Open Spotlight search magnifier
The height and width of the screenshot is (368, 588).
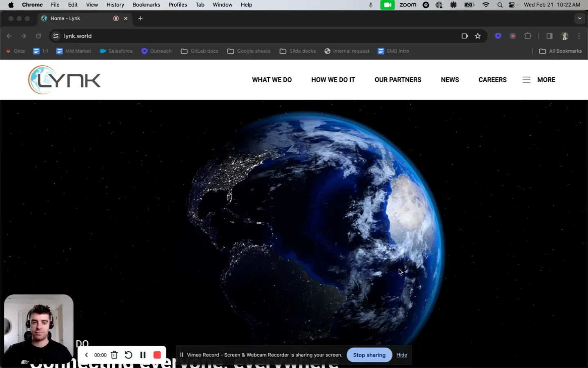pos(500,5)
